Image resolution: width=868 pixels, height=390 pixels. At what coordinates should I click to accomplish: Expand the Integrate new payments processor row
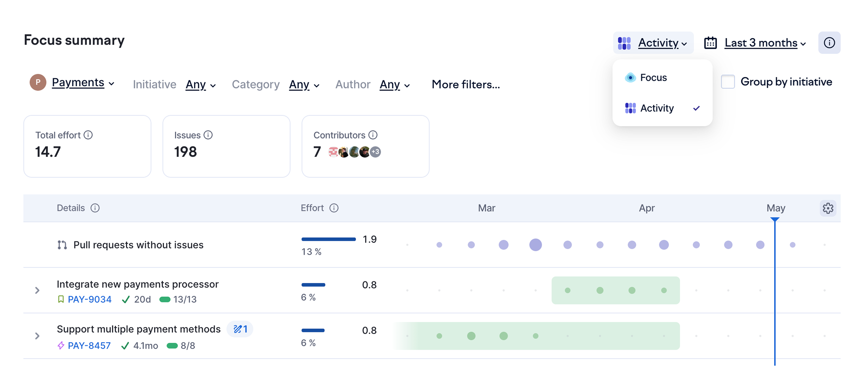[x=37, y=290]
